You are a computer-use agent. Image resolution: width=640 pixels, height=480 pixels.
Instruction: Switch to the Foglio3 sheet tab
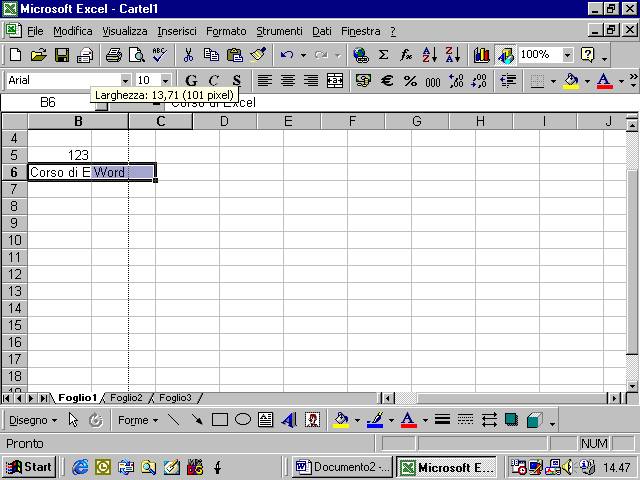point(175,398)
